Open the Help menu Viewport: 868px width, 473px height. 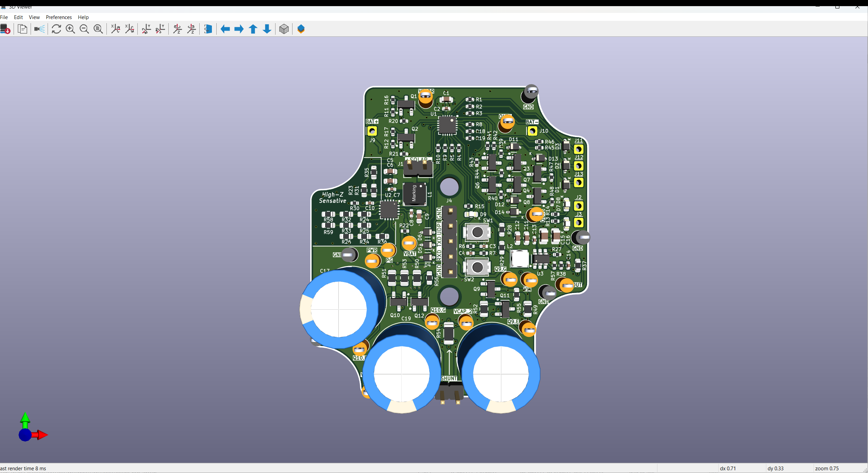point(83,17)
